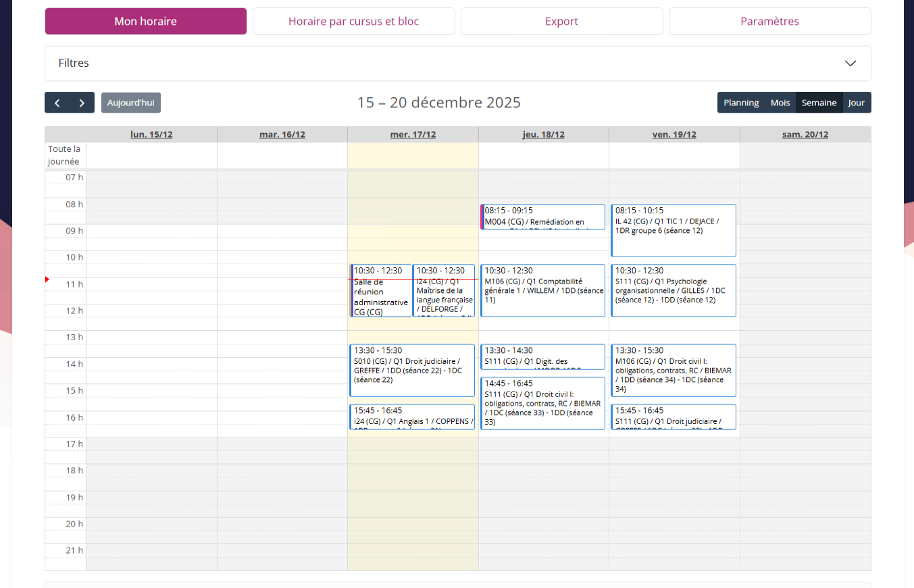This screenshot has width=914, height=588.
Task: Open Wednesday's Anglais 1 COPPENS event
Action: pyautogui.click(x=412, y=417)
